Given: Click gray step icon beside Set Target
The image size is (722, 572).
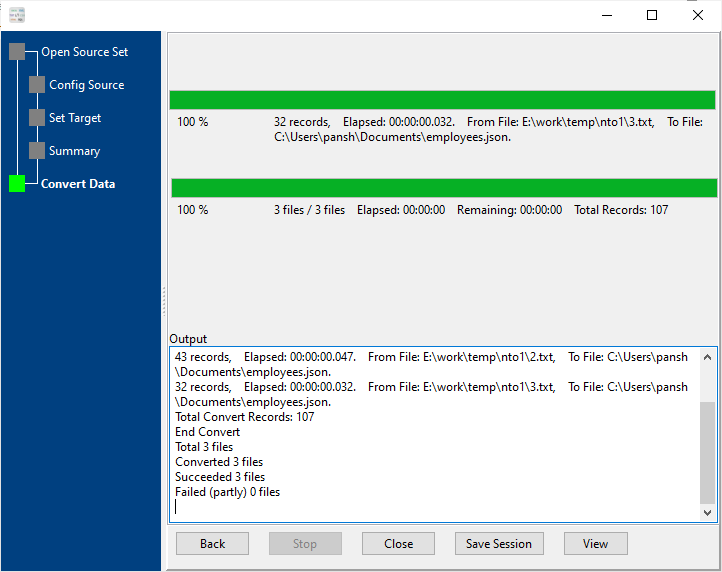Looking at the screenshot, I should [37, 118].
